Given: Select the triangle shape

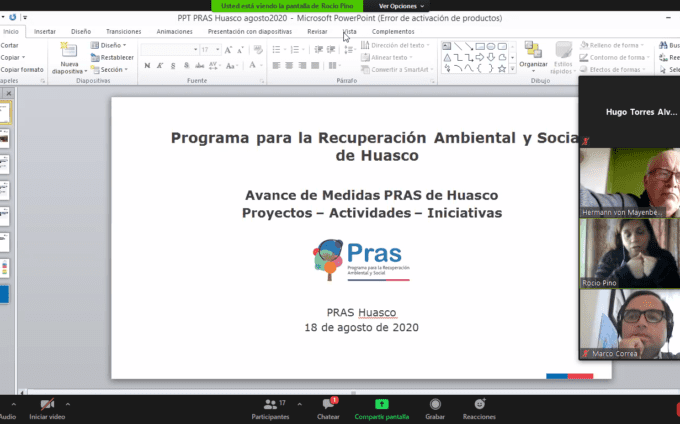Looking at the screenshot, I should 447,57.
